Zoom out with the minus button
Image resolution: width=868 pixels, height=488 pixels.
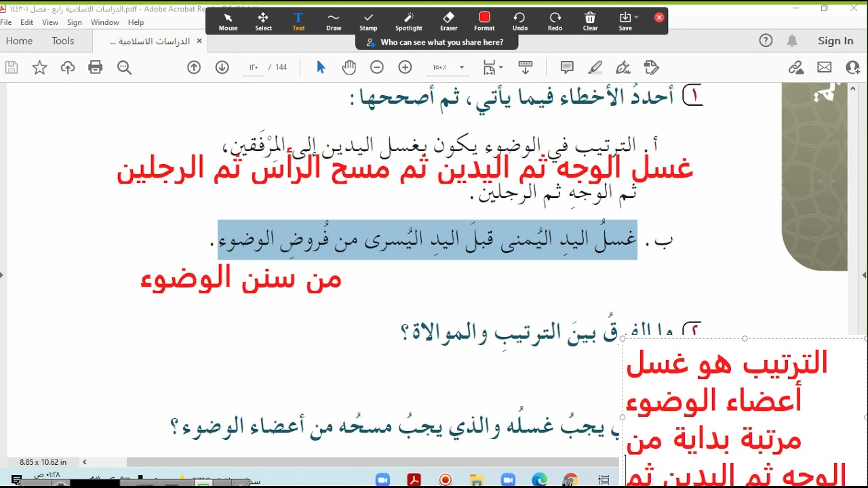click(x=377, y=67)
